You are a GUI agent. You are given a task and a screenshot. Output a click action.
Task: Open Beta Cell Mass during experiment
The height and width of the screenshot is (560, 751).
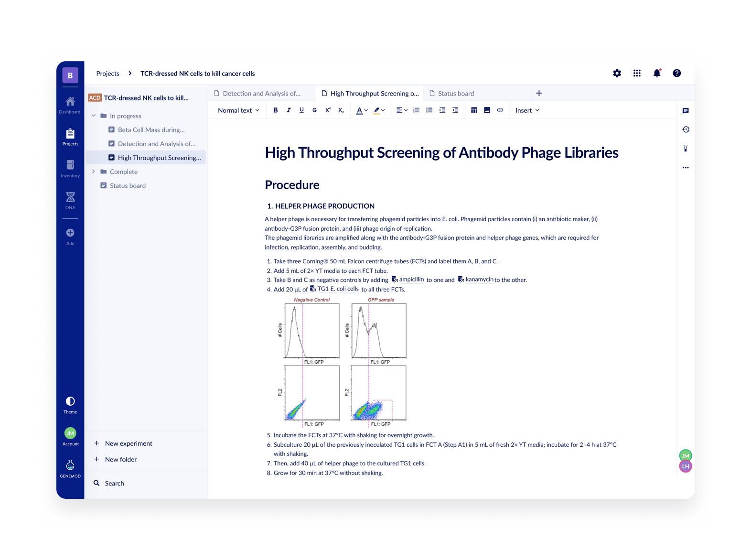(147, 130)
